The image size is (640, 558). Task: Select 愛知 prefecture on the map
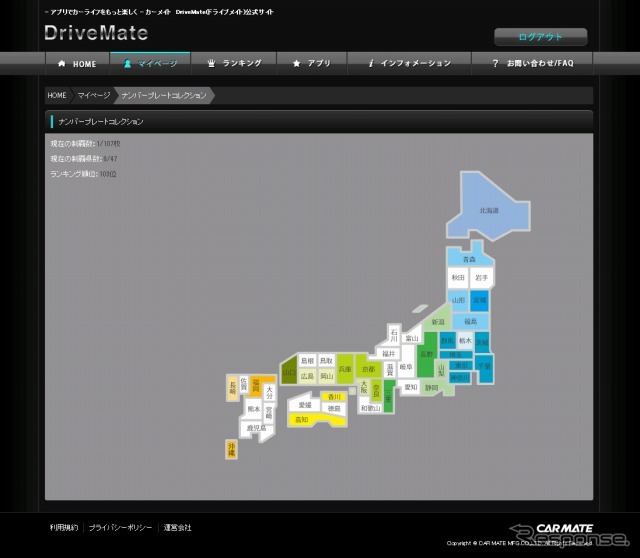pos(411,387)
